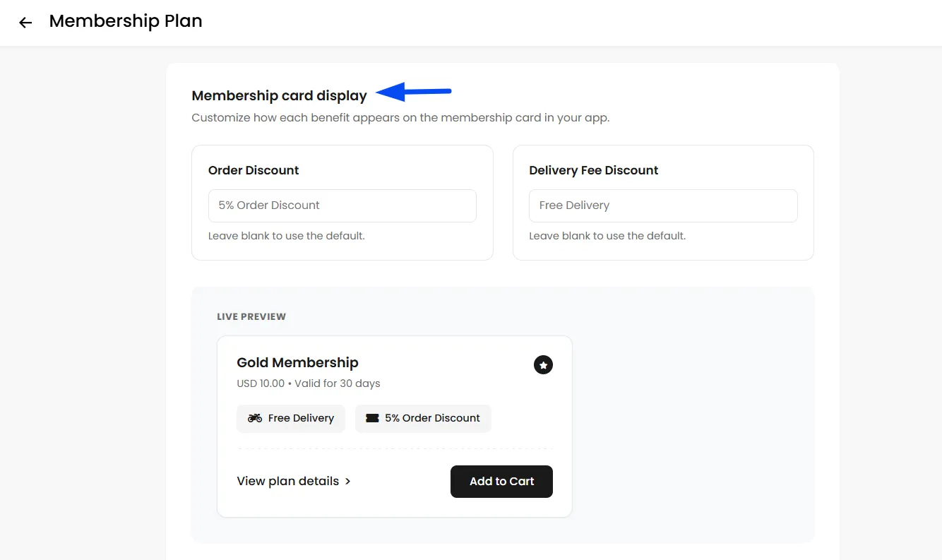Focus the Order Discount text field
Image resolution: width=942 pixels, height=560 pixels.
point(342,205)
